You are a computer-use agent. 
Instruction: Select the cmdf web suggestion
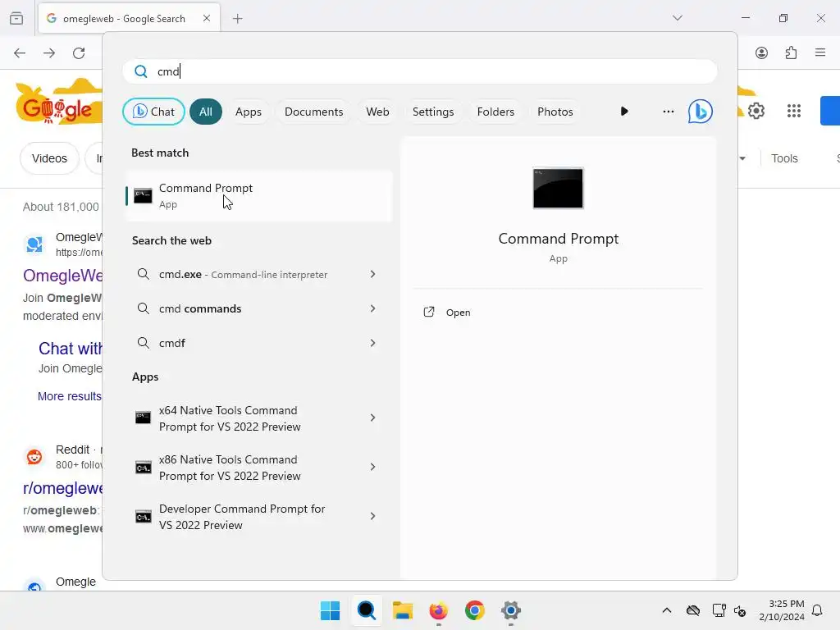(x=243, y=343)
